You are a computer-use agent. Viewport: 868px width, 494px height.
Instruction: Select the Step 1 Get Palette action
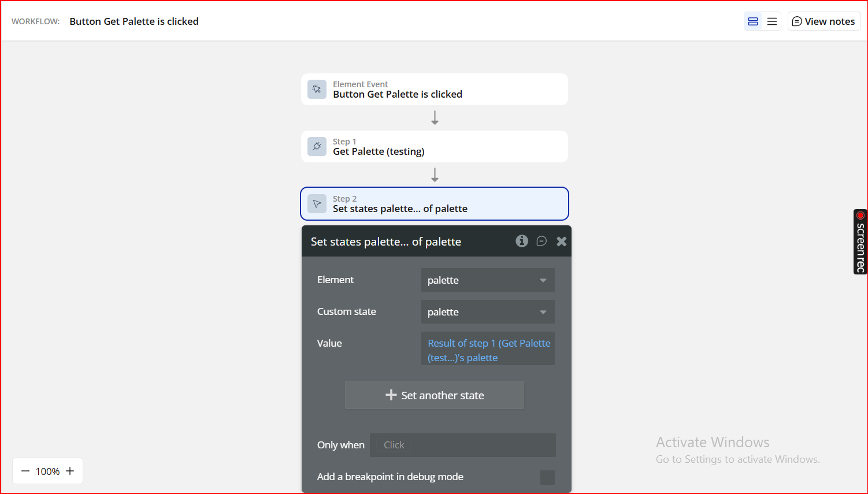[x=435, y=147]
